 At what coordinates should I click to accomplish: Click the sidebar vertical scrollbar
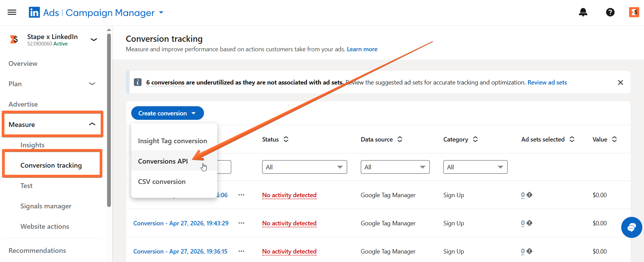pyautogui.click(x=109, y=120)
